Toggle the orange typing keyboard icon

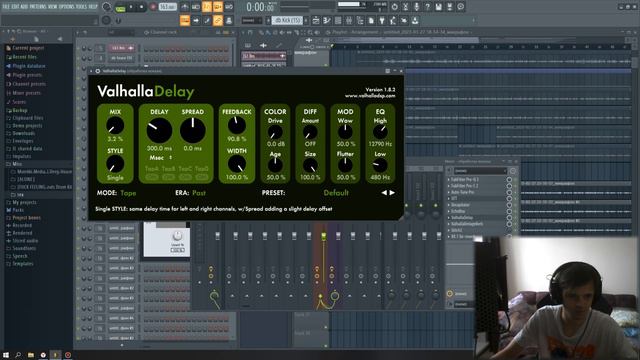(185, 20)
